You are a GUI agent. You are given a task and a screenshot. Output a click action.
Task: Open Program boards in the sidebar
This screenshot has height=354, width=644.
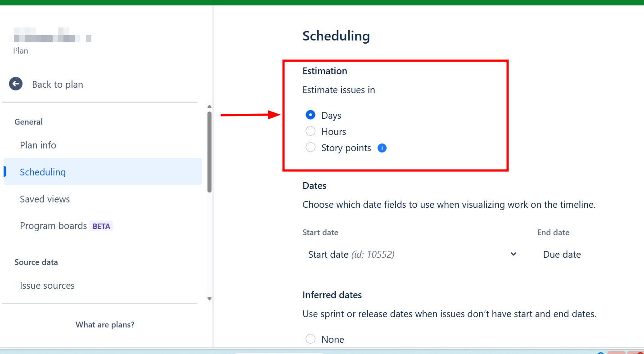coord(54,226)
